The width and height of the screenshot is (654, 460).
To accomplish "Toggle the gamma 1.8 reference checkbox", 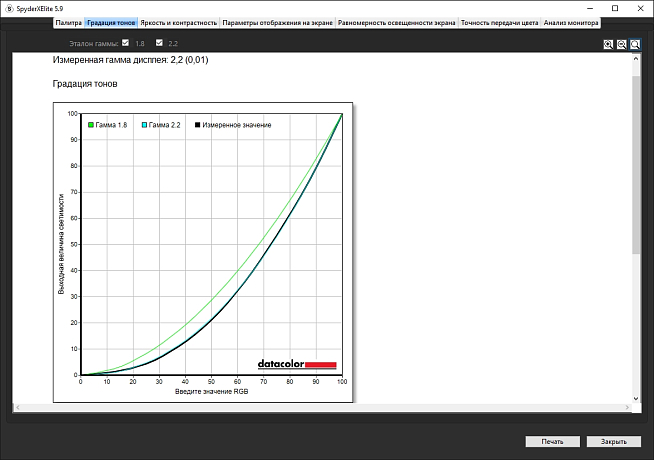I will 125,43.
